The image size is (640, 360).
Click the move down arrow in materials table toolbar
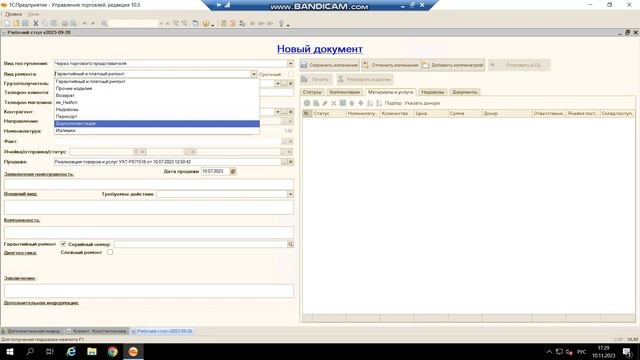click(361, 103)
